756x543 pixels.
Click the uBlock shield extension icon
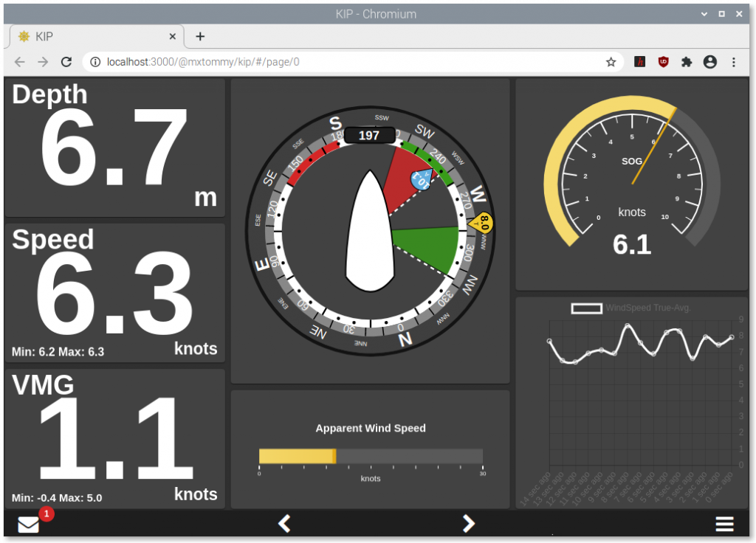coord(664,62)
